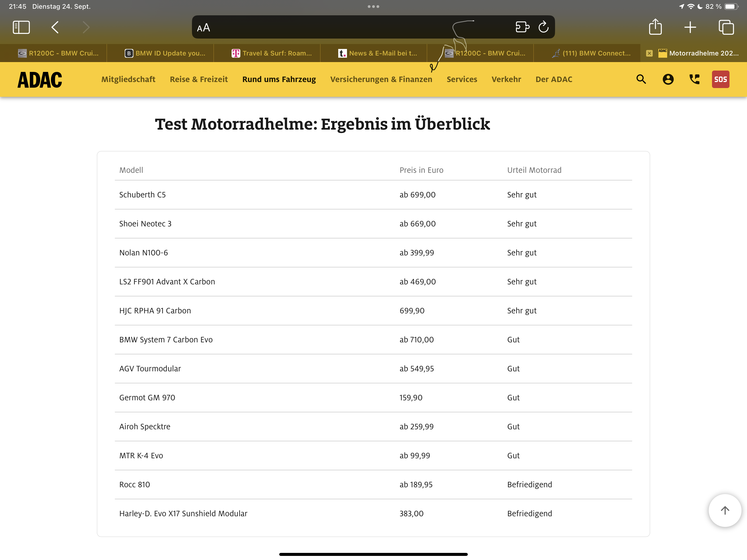Image resolution: width=747 pixels, height=560 pixels.
Task: Go to the ADAC home logo
Action: coord(40,80)
